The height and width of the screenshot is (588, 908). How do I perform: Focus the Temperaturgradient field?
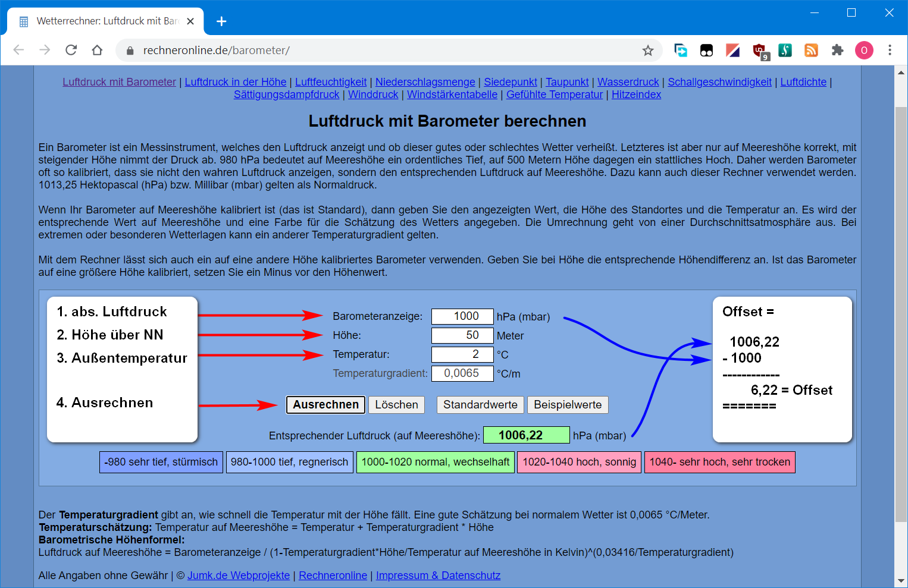(x=462, y=373)
